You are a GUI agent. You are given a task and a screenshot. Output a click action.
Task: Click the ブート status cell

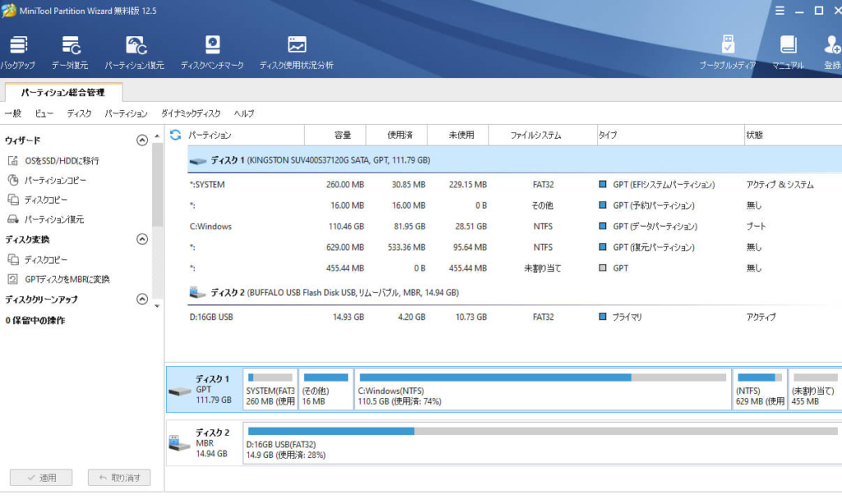pyautogui.click(x=756, y=226)
